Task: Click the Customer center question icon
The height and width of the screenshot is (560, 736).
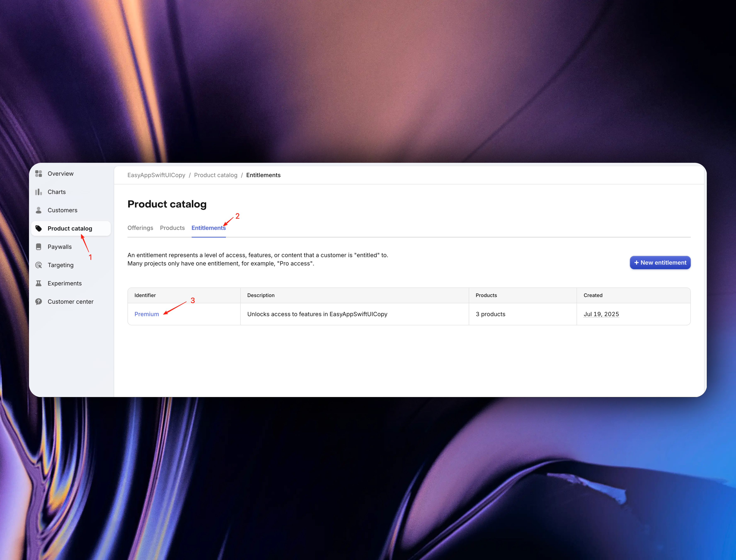Action: click(39, 302)
